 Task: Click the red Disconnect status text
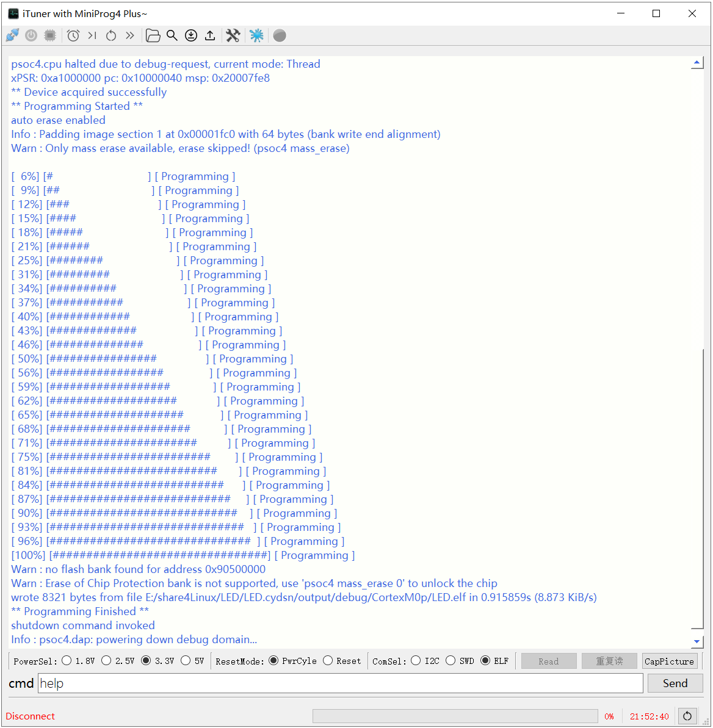pyautogui.click(x=30, y=716)
